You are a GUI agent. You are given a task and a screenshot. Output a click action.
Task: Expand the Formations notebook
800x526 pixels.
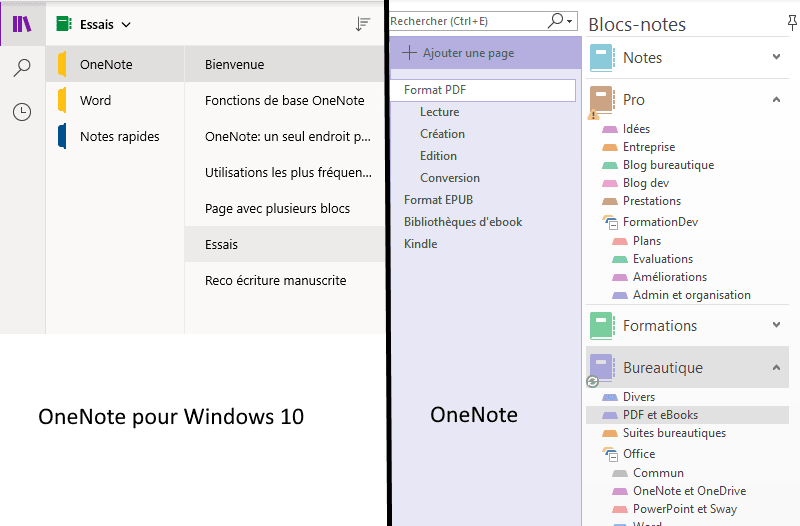(777, 324)
